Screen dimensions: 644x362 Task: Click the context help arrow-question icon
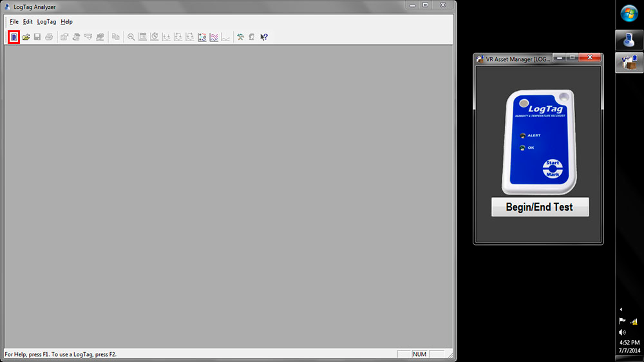point(264,37)
